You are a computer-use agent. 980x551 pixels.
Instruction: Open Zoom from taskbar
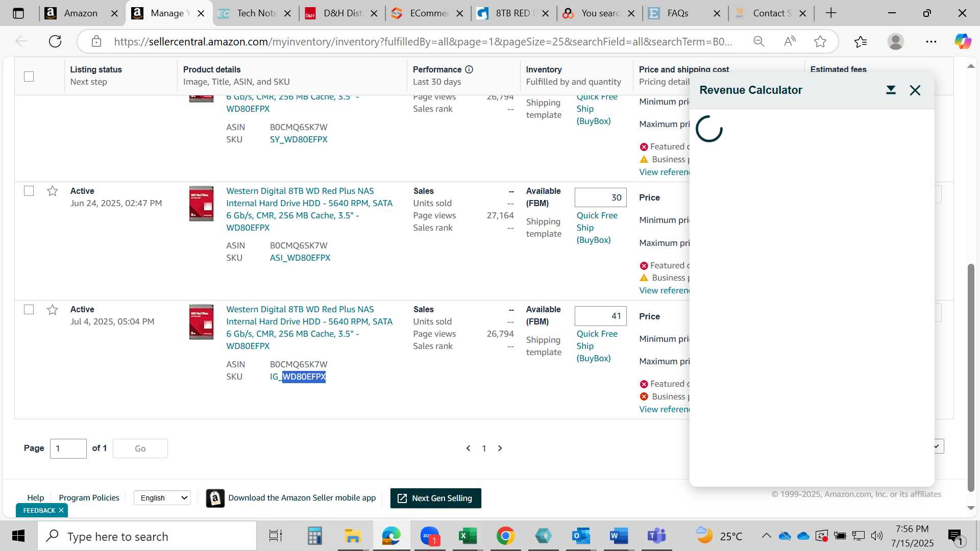[430, 536]
